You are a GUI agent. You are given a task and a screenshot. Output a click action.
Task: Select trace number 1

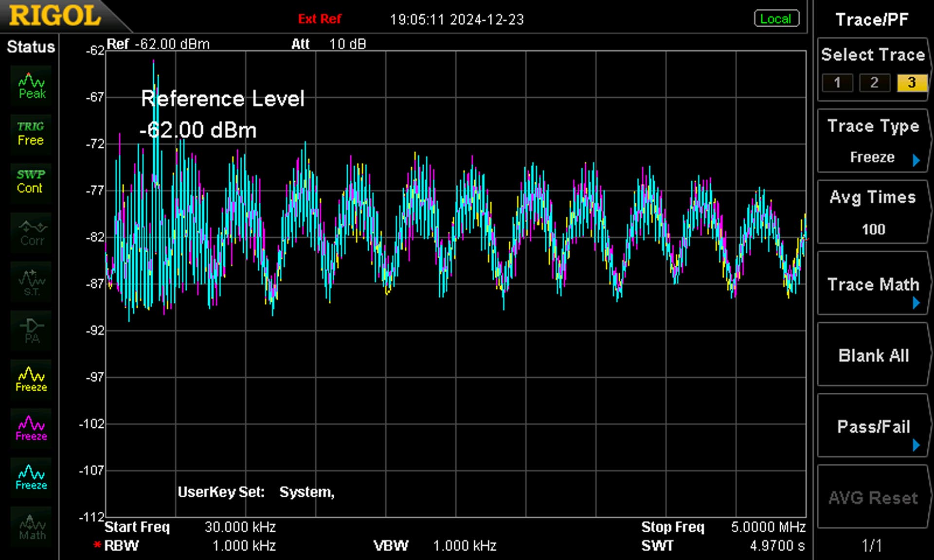pos(837,83)
